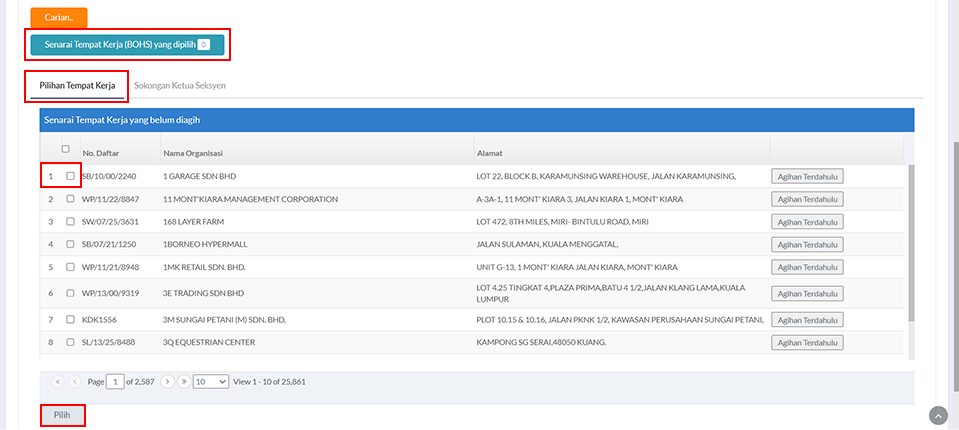Tick the select-all checkbox in the table header
The height and width of the screenshot is (430, 959).
tap(65, 149)
